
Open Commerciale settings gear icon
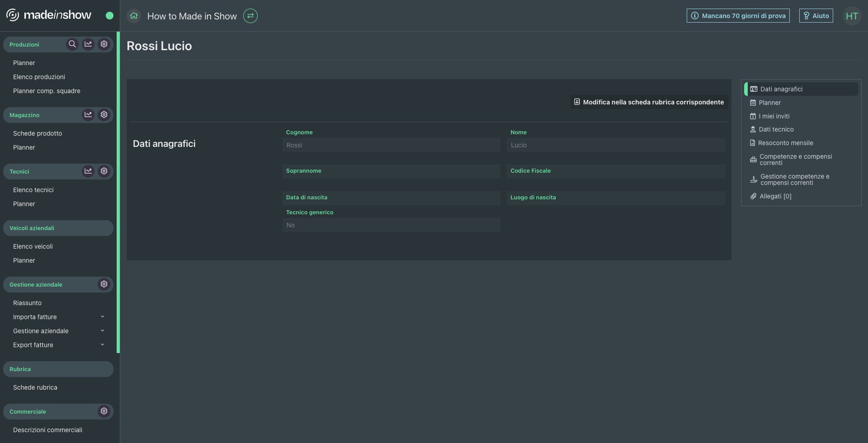pyautogui.click(x=104, y=411)
